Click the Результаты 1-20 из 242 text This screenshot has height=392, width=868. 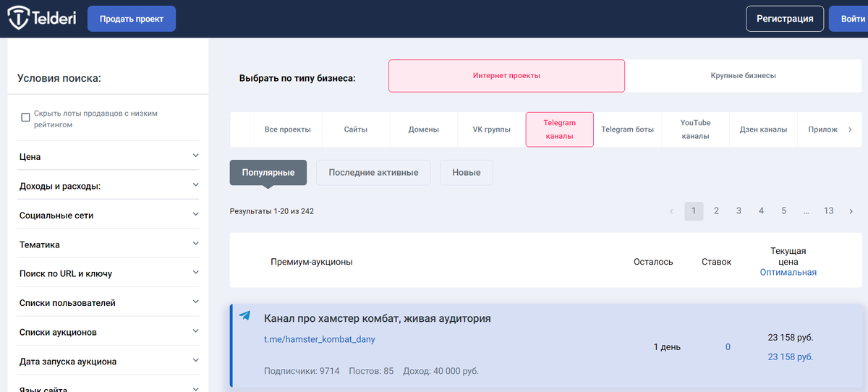(x=272, y=211)
